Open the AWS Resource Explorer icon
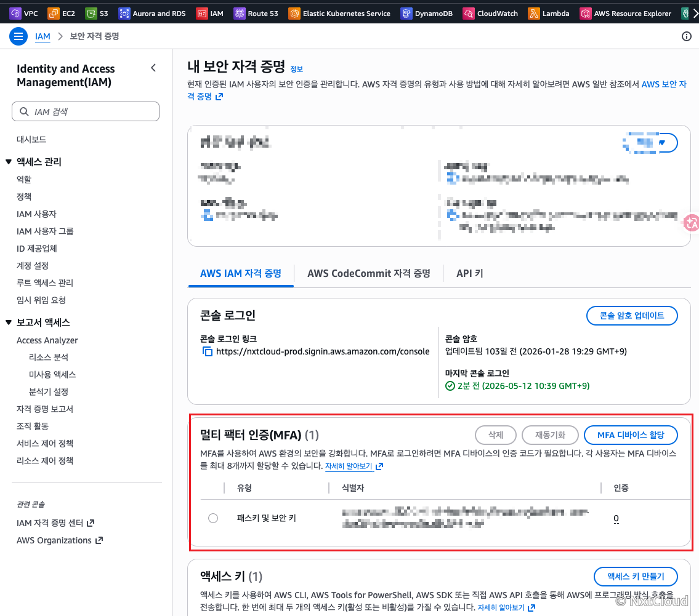Image resolution: width=699 pixels, height=616 pixels. point(585,14)
